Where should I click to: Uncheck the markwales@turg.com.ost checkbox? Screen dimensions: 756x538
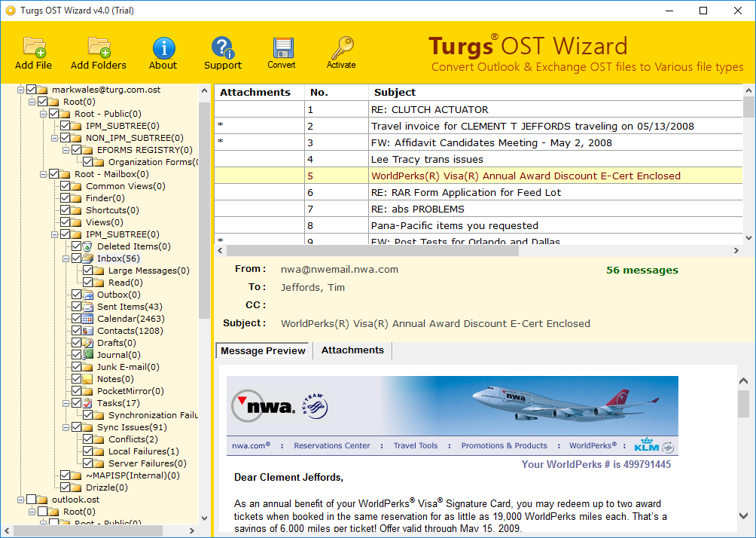[x=32, y=90]
